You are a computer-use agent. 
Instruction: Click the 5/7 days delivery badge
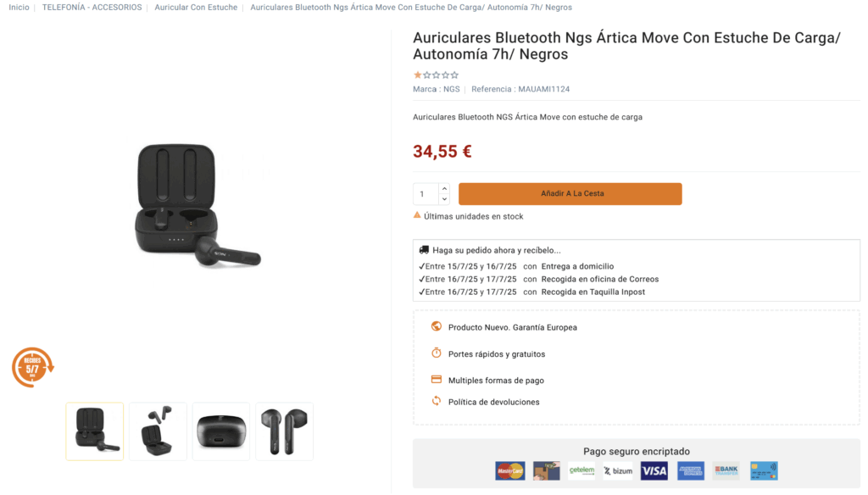pyautogui.click(x=32, y=368)
